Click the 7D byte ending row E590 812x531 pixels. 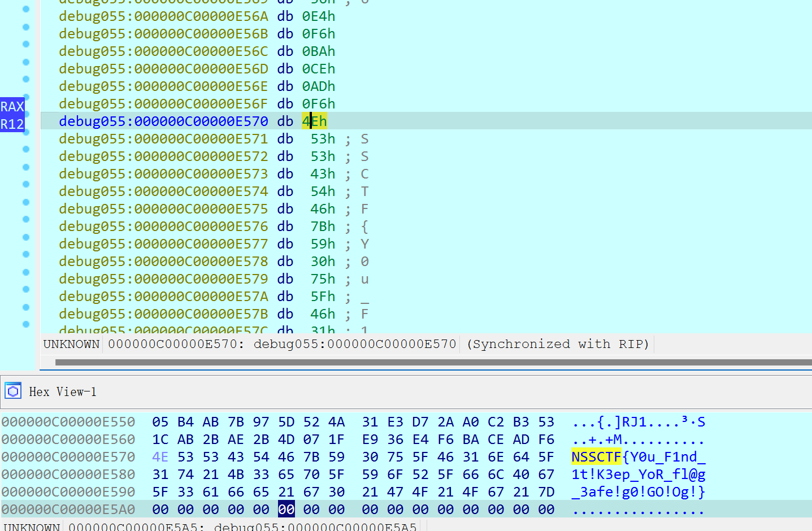coord(546,491)
